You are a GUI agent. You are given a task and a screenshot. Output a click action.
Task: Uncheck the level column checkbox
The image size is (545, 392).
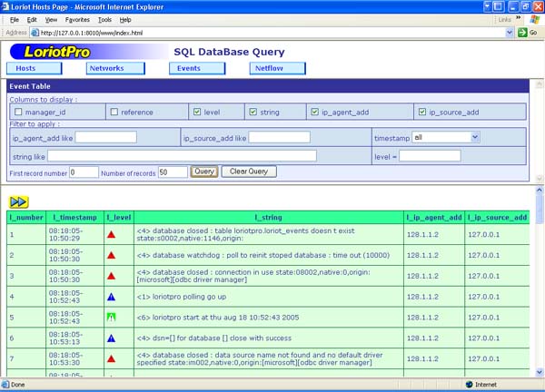(x=197, y=112)
